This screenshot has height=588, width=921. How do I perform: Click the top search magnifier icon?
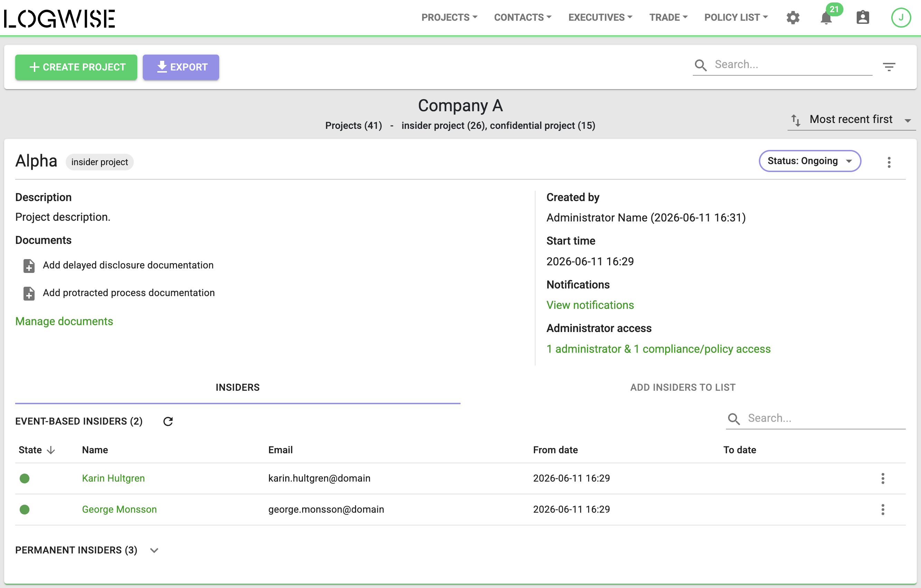click(700, 65)
